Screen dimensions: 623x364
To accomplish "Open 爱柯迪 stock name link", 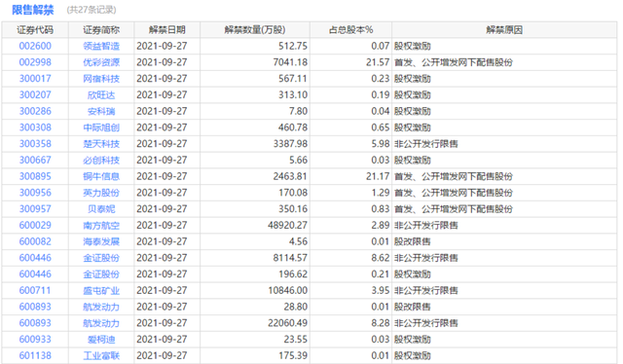I will 101,340.
